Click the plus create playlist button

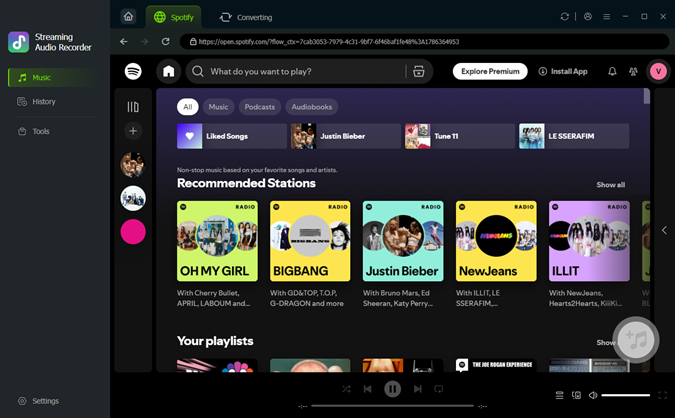133,131
